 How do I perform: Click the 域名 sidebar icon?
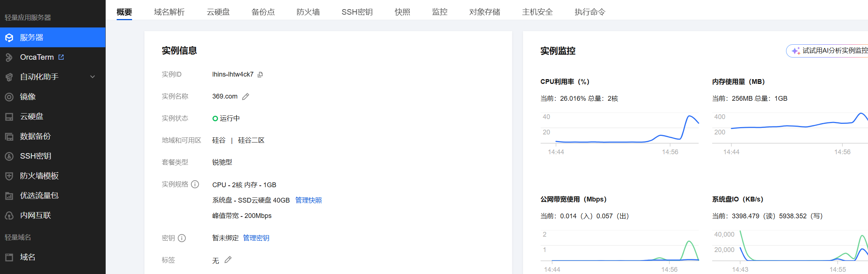[x=9, y=257]
